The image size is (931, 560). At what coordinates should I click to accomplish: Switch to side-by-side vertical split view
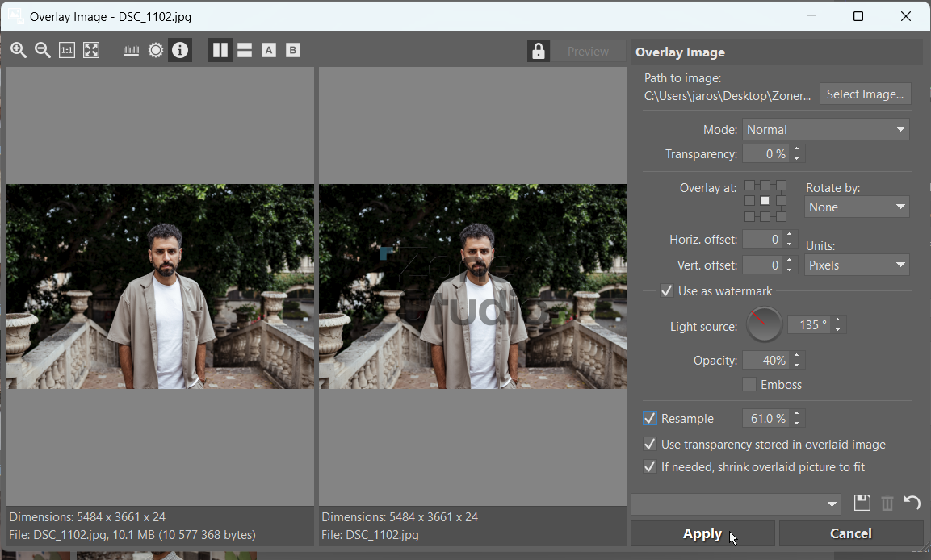tap(220, 51)
